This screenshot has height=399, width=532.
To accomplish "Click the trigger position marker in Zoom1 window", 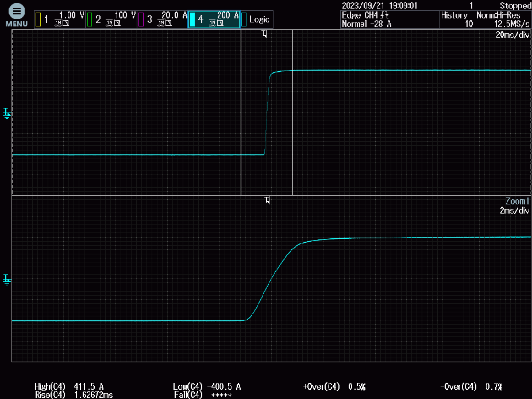I will point(267,200).
